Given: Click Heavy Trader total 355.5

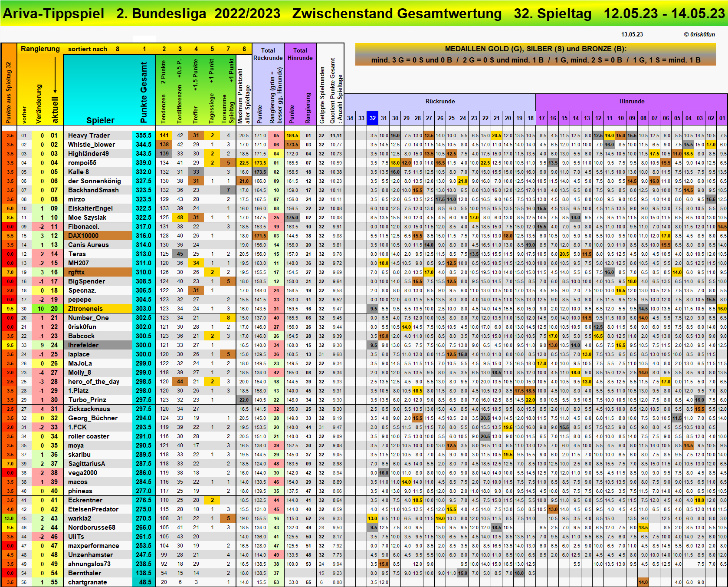Looking at the screenshot, I should click(144, 135).
